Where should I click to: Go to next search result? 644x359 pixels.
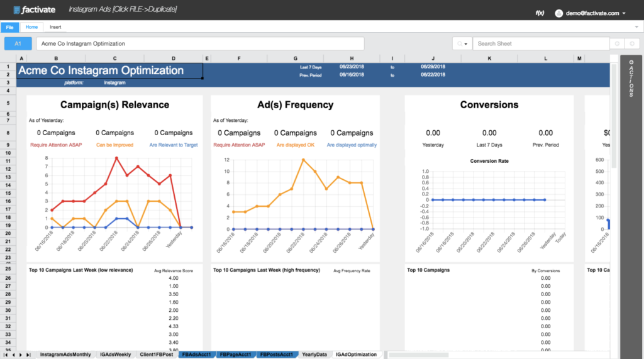click(x=632, y=43)
